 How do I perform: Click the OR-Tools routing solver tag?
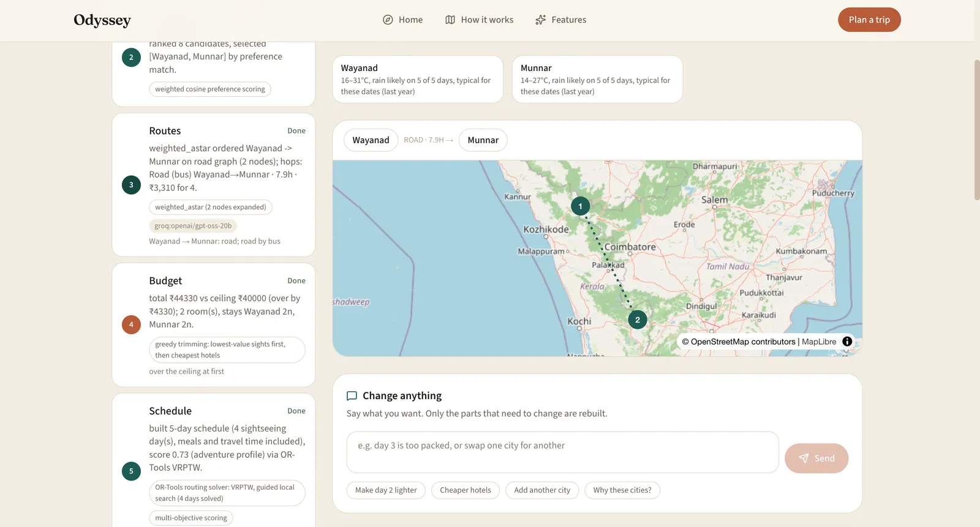click(x=227, y=493)
